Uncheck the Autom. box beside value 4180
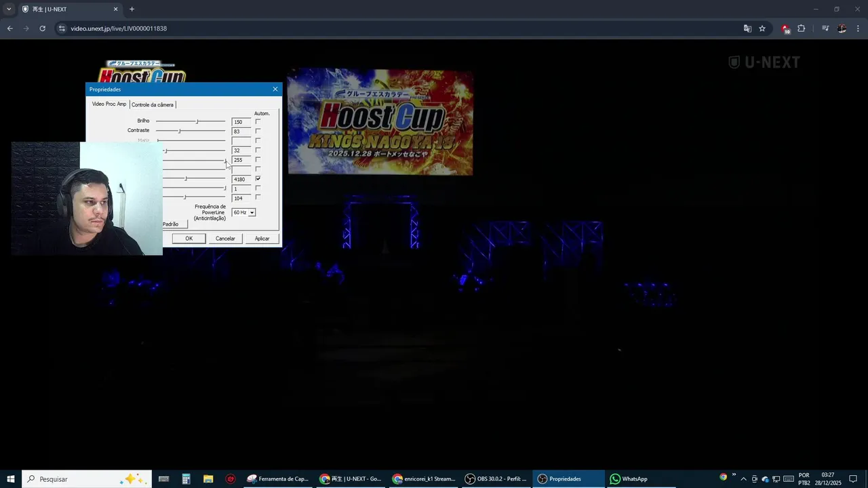Image resolution: width=868 pixels, height=488 pixels. pyautogui.click(x=258, y=178)
